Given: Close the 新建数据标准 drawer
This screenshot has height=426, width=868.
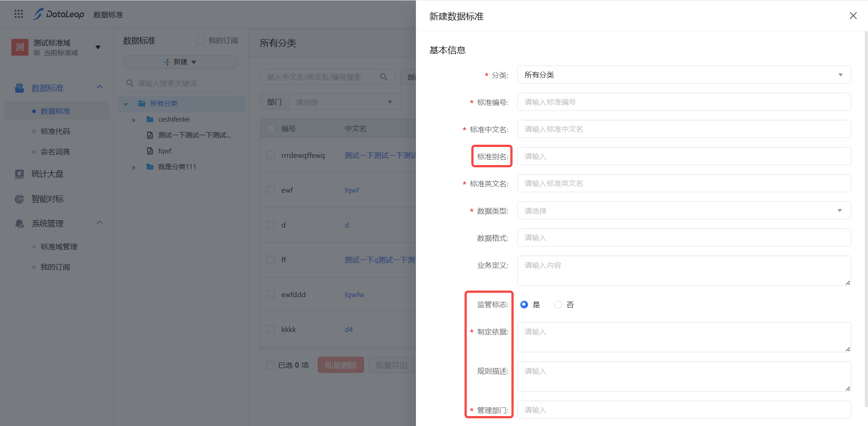Looking at the screenshot, I should [x=853, y=16].
